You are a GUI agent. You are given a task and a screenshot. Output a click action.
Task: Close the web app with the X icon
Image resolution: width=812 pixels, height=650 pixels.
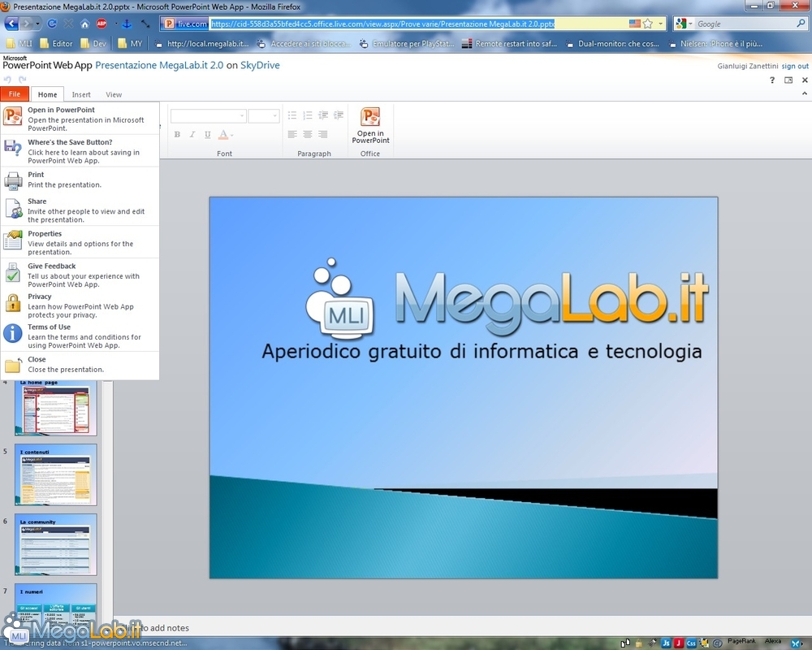[x=805, y=80]
